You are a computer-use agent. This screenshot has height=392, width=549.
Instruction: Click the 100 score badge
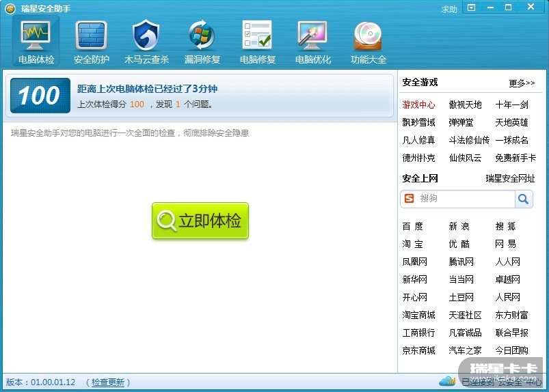[x=40, y=96]
